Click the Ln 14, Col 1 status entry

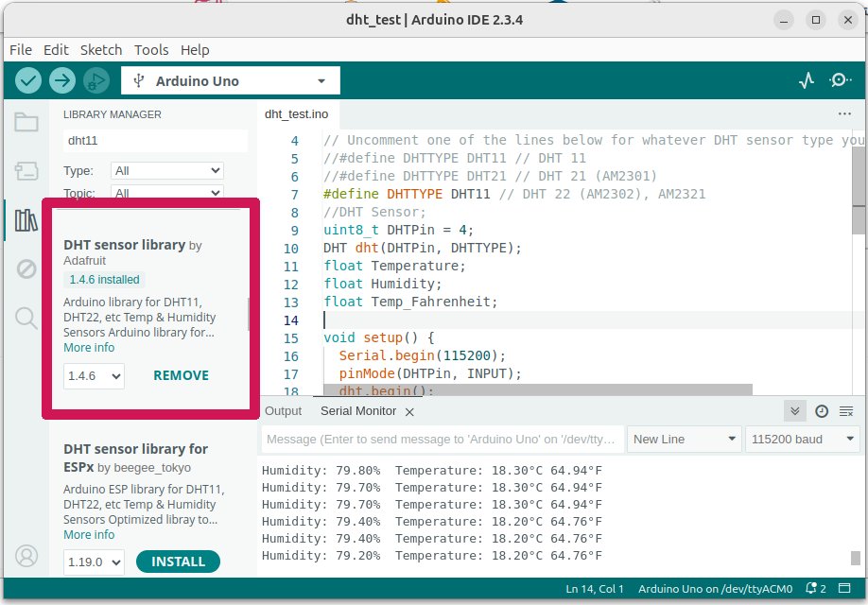click(595, 588)
